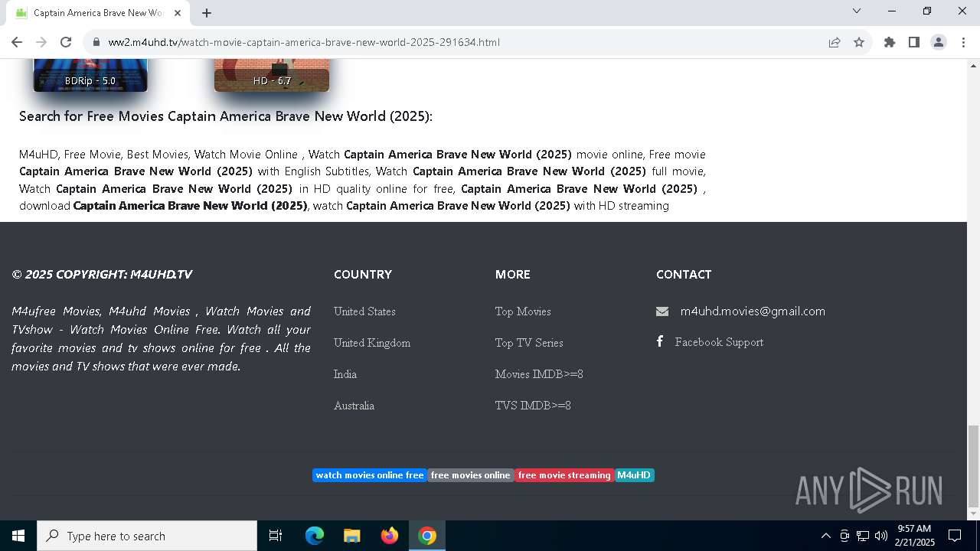Viewport: 980px width, 551px height.
Task: Click m4uhd.movies@gmail.com email address
Action: [753, 311]
